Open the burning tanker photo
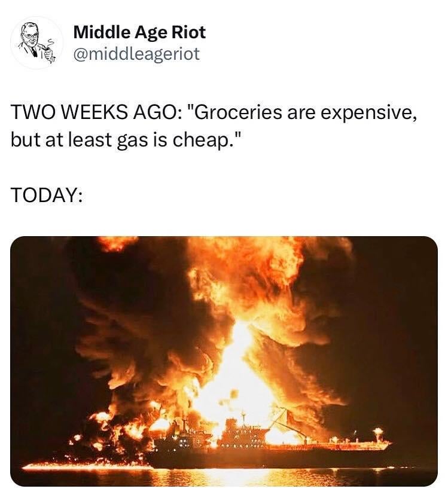 coord(224,361)
